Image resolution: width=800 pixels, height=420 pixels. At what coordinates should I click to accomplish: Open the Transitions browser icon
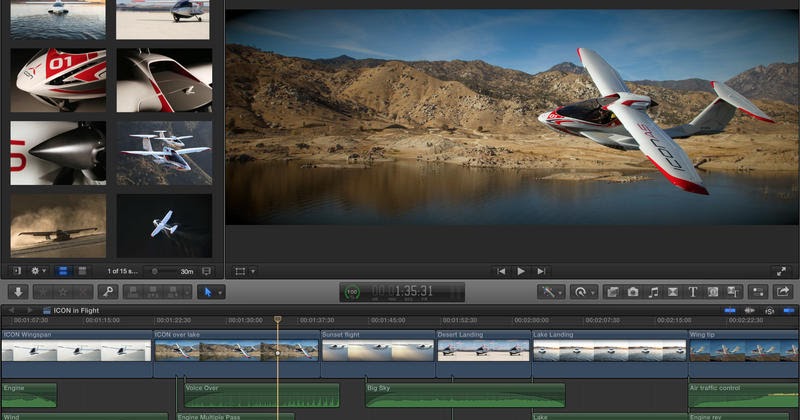pyautogui.click(x=672, y=292)
